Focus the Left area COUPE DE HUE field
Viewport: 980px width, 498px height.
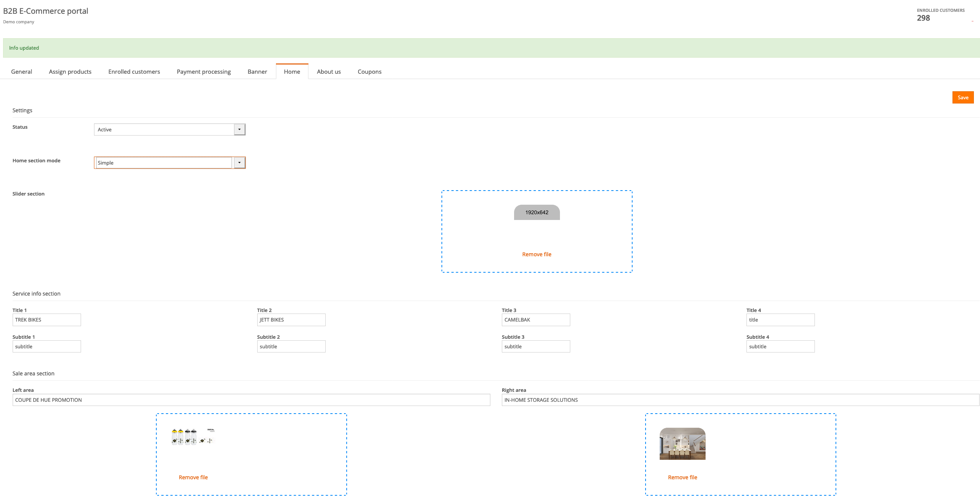coord(251,400)
